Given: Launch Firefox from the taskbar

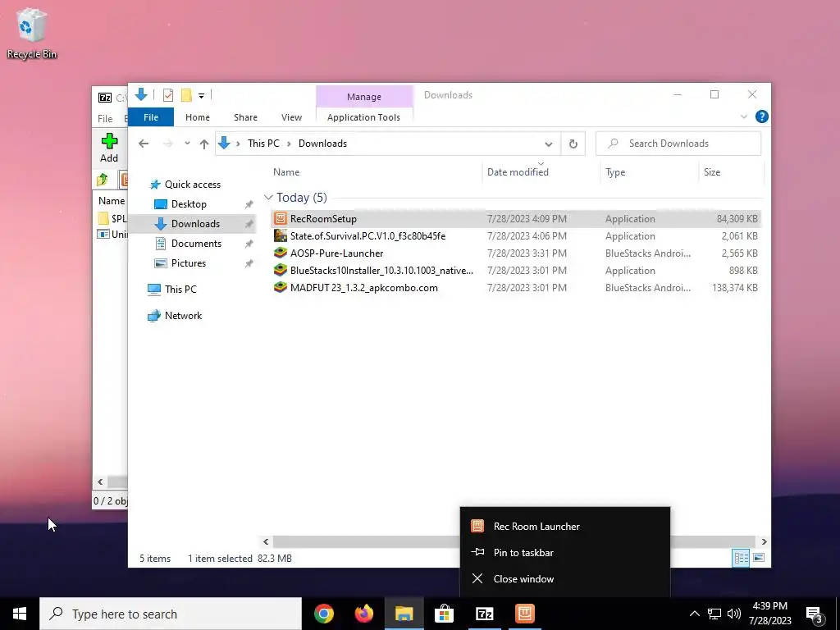Looking at the screenshot, I should [363, 614].
